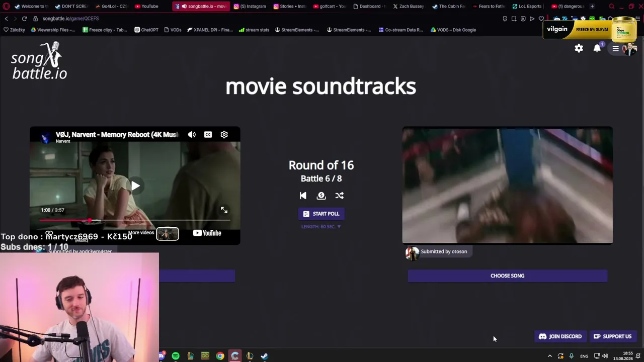Play the Memory Reboot video

tap(135, 186)
